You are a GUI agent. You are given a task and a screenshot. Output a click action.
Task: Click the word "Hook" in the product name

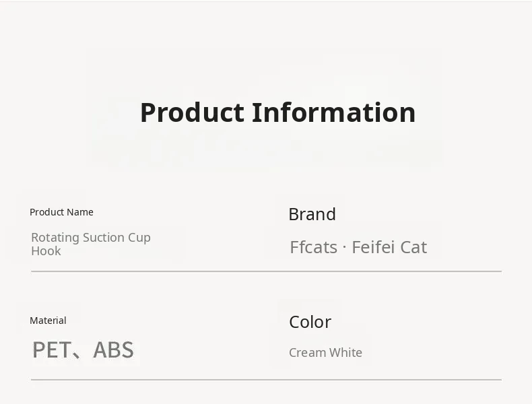point(46,251)
